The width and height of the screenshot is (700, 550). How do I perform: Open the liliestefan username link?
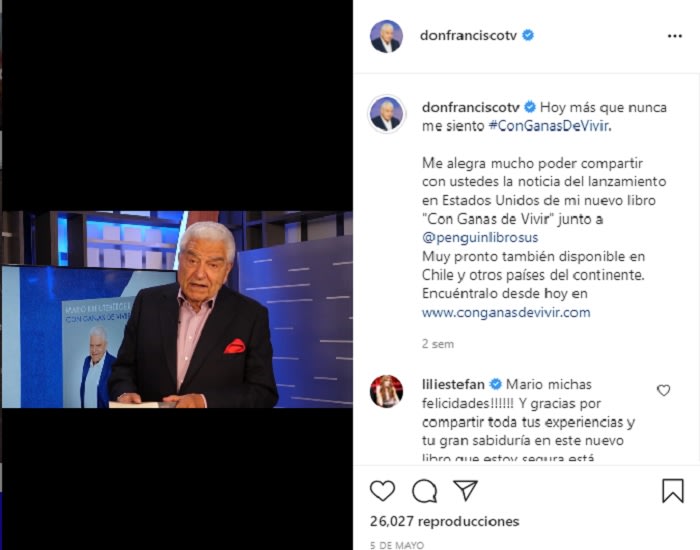453,384
